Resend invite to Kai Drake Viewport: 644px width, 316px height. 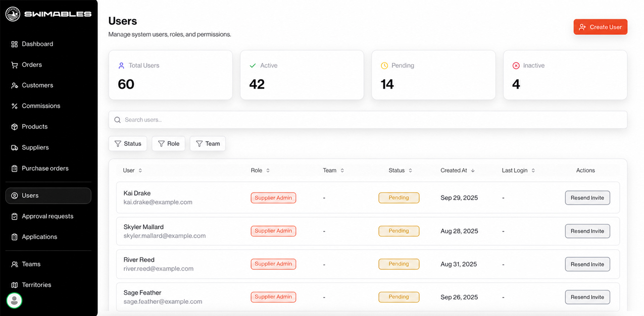[587, 198]
